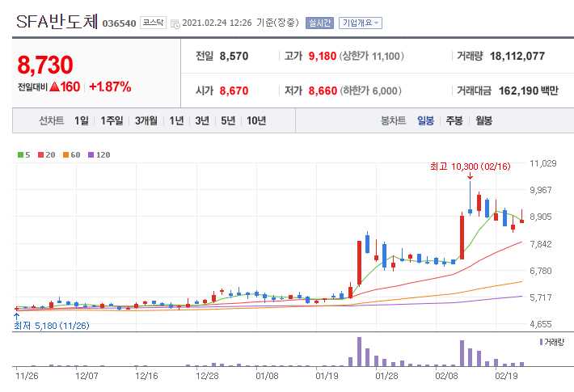
Task: Click the 11,029 y-axis label
Action: pos(543,163)
